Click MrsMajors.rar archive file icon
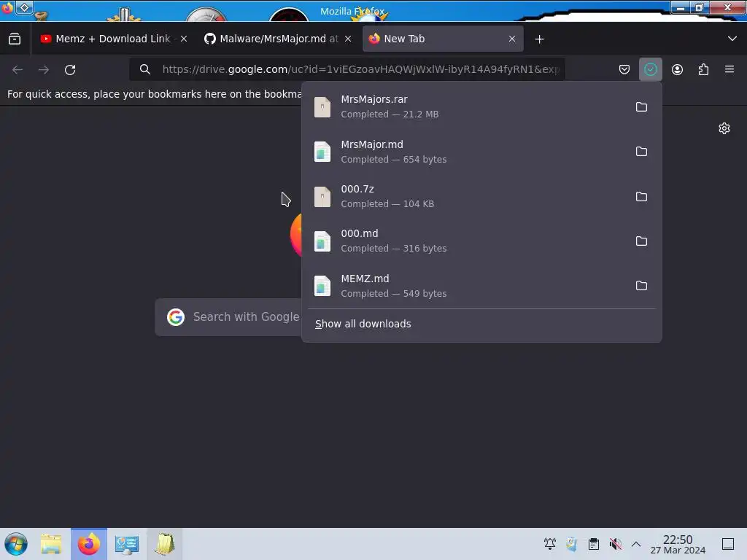This screenshot has height=560, width=747. coord(322,106)
